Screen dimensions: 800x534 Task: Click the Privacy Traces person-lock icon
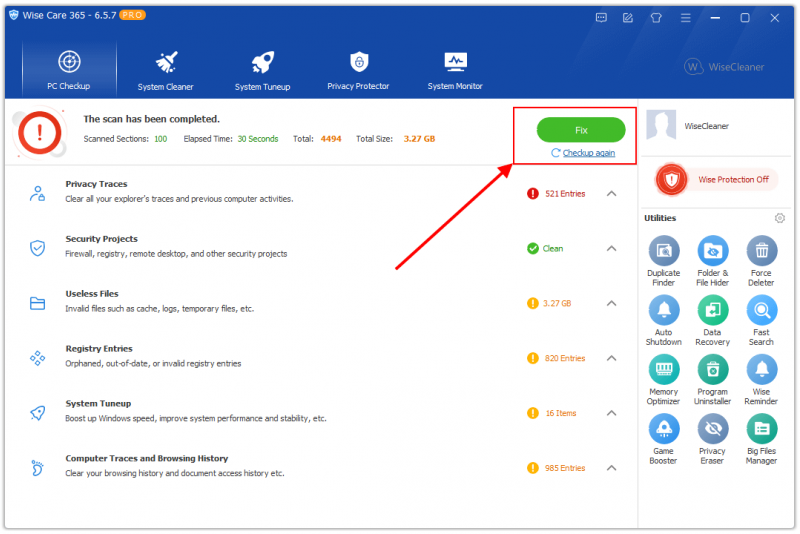click(37, 193)
